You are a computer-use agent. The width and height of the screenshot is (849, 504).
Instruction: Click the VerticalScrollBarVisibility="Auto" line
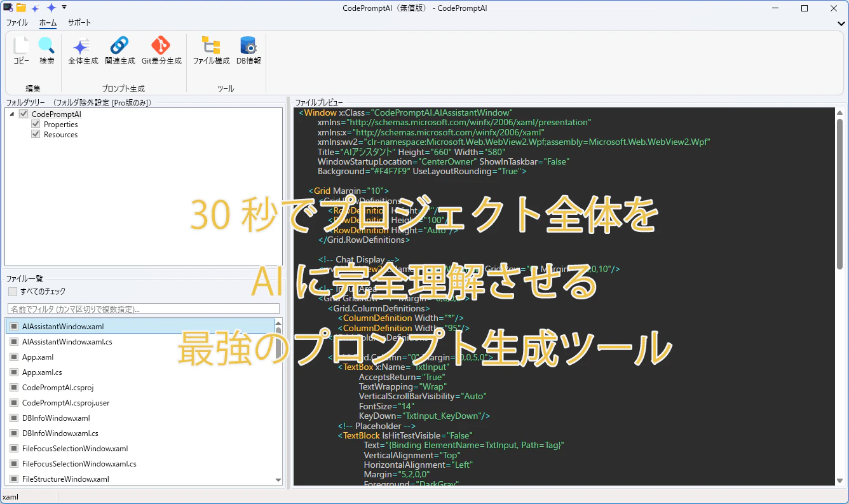pos(423,396)
